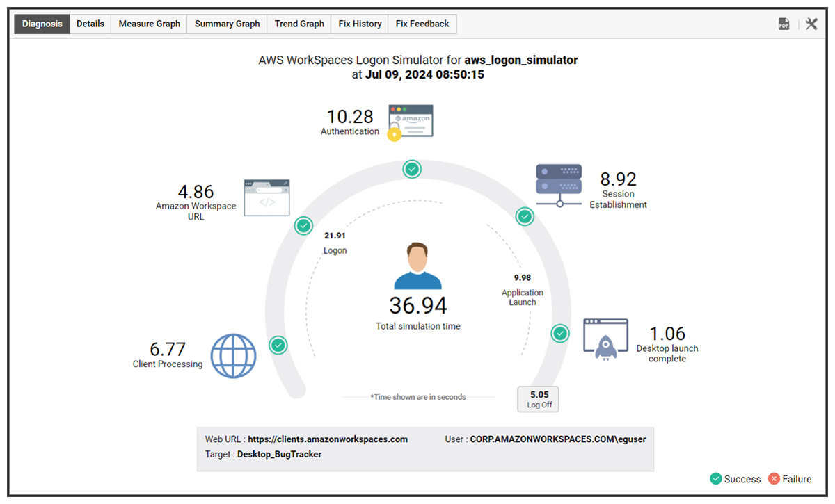The width and height of the screenshot is (835, 504).
Task: Click the Amazon Workspace URL code icon
Action: click(x=267, y=198)
